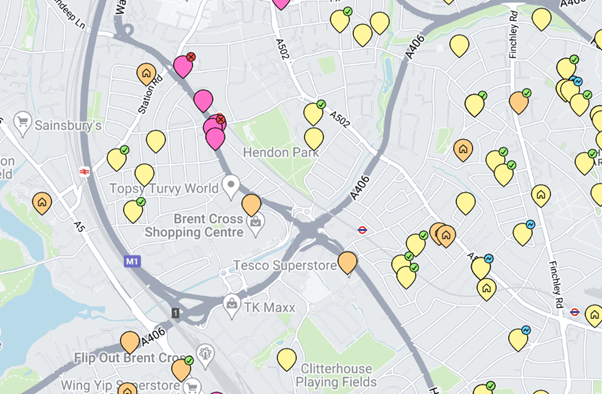Click the Flip Out Brent Cross tree icon
Image resolution: width=602 pixels, height=394 pixels.
[x=205, y=356]
